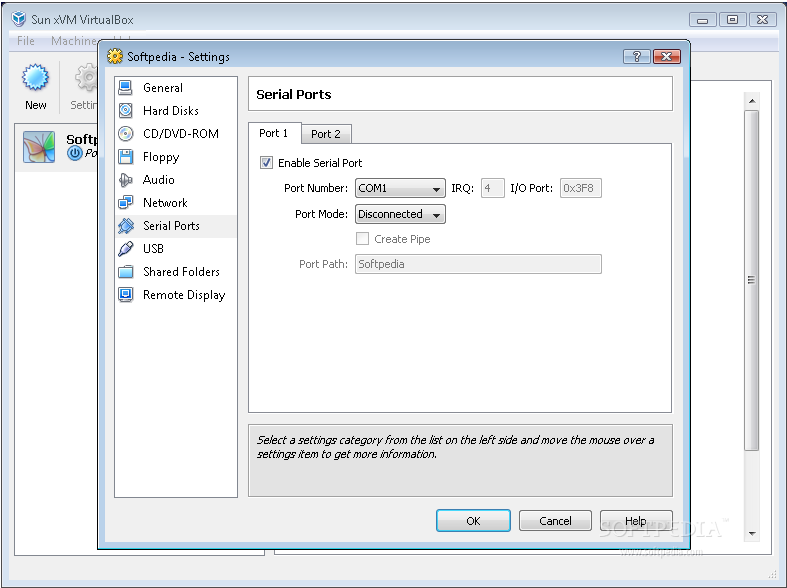Click the I/O Port field
This screenshot has height=588, width=787.
[581, 188]
